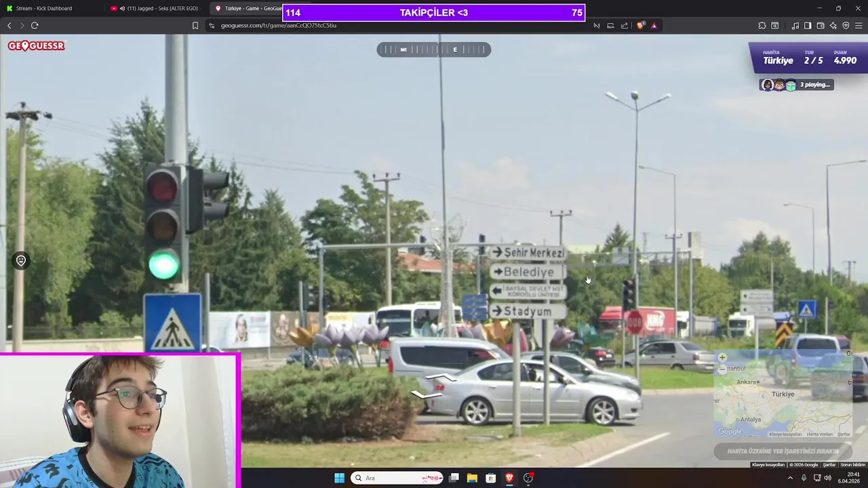Switch to the Jagged - Seks (ALTER EGO) tab
868x488 pixels.
click(156, 8)
